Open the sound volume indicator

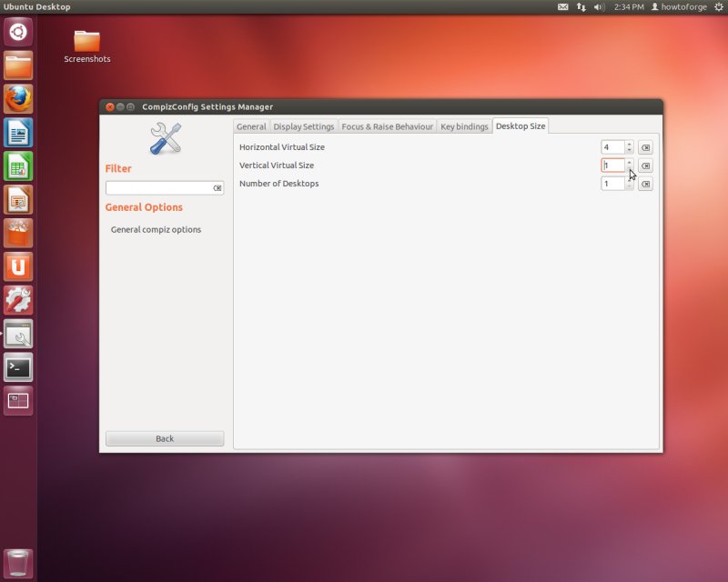(x=599, y=7)
